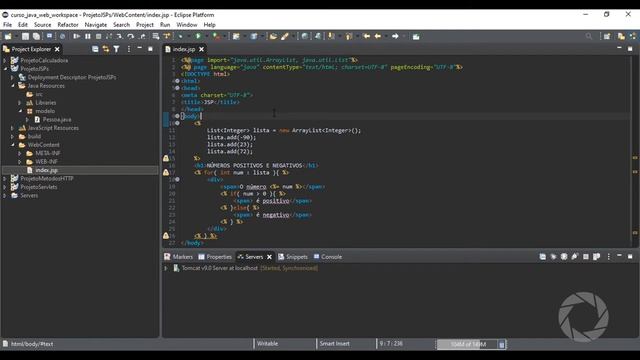Close the index.jsp editor tab
640x360 pixels.
click(201, 49)
